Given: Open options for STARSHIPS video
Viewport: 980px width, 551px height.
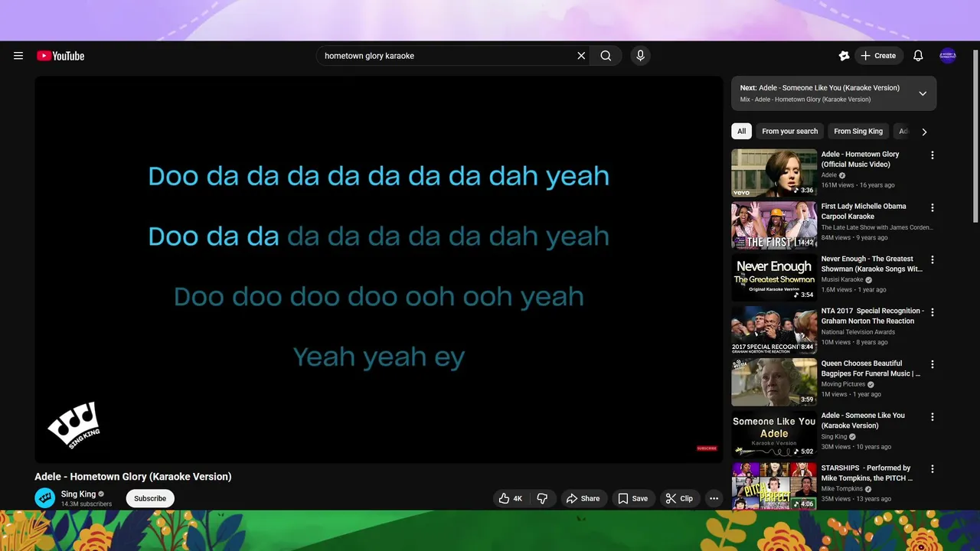Looking at the screenshot, I should 932,469.
